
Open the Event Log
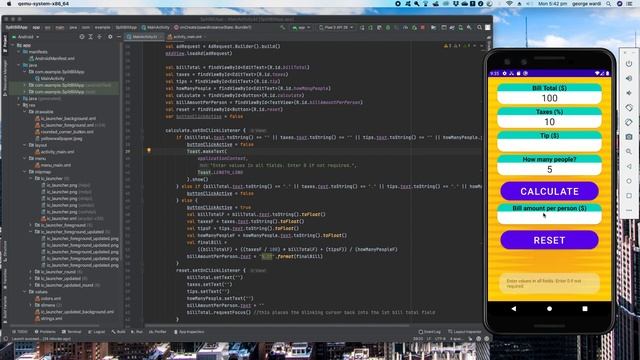tap(430, 332)
